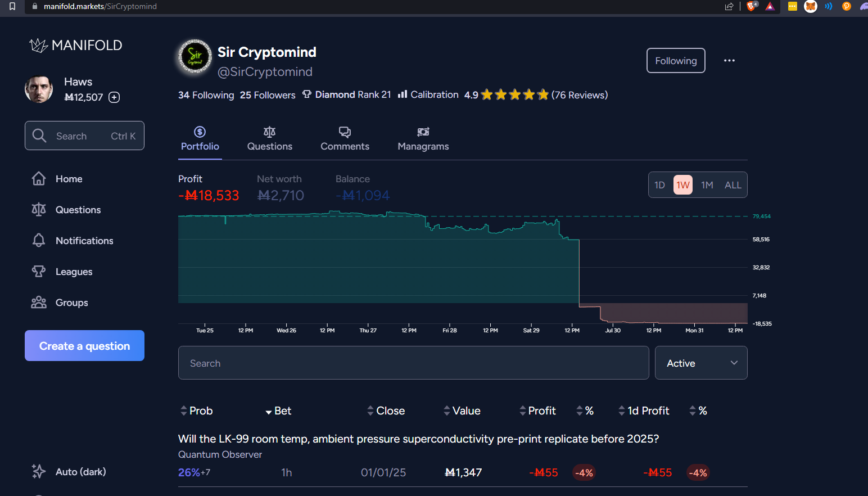Select the 1D time range

659,185
